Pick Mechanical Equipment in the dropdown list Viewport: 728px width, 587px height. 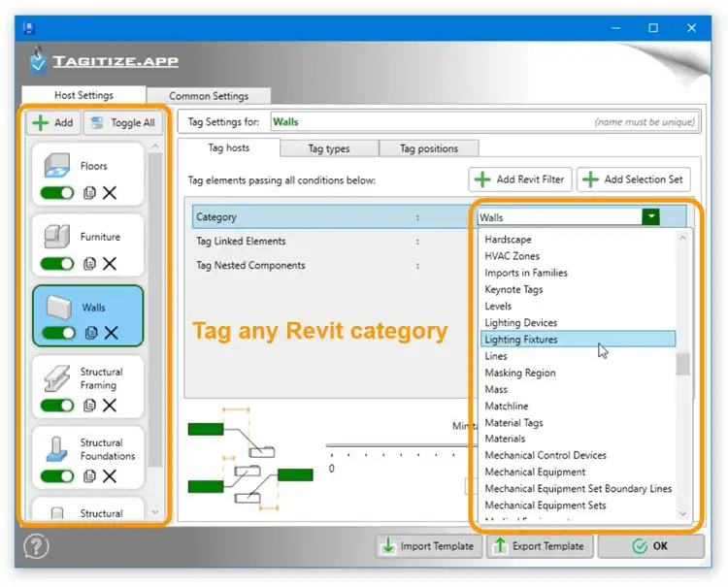coord(535,472)
